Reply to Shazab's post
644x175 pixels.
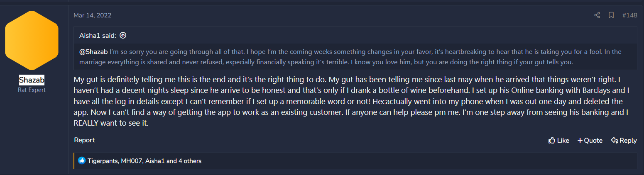coord(624,141)
